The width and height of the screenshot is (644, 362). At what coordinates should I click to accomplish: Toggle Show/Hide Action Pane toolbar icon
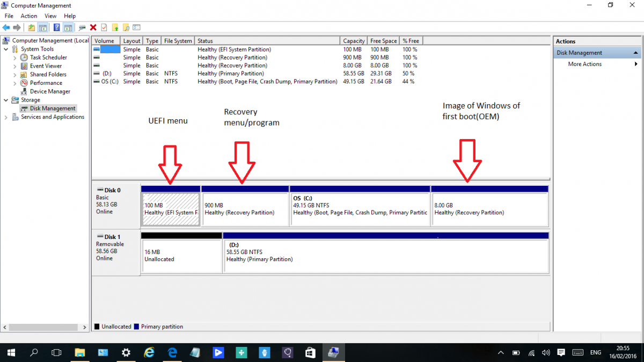68,27
